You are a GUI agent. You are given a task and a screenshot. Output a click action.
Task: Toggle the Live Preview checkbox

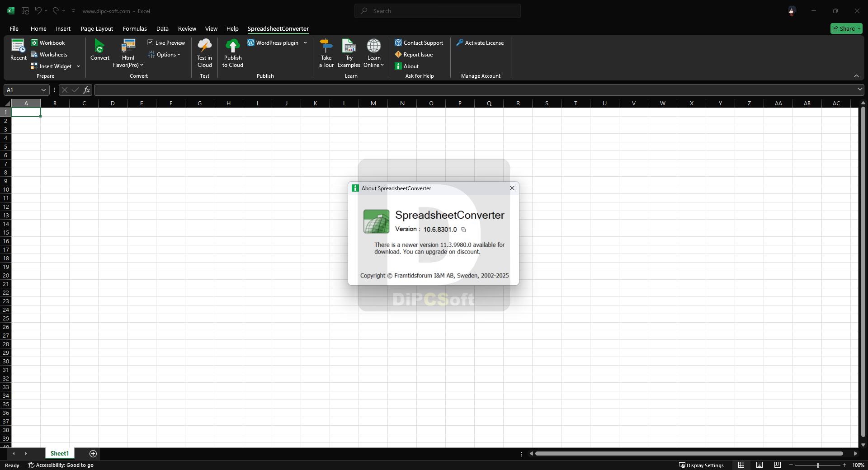151,42
